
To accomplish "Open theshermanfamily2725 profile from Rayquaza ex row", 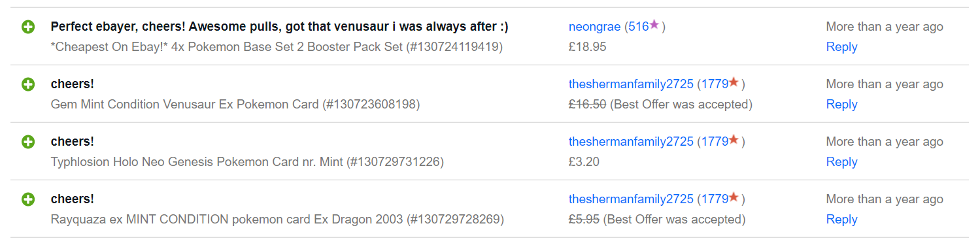I will pos(631,199).
